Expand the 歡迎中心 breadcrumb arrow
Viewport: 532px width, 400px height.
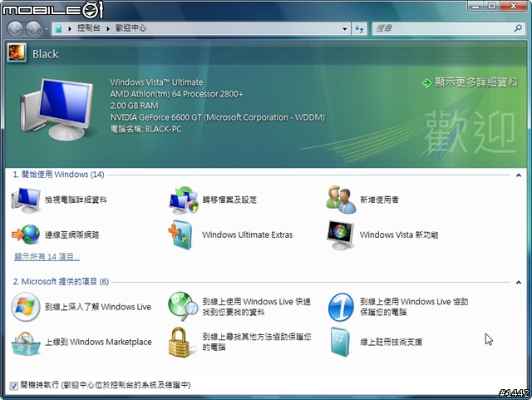108,29
